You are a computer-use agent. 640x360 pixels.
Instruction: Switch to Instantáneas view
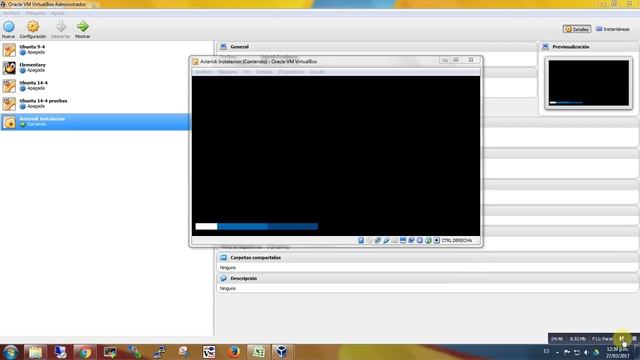(x=613, y=29)
